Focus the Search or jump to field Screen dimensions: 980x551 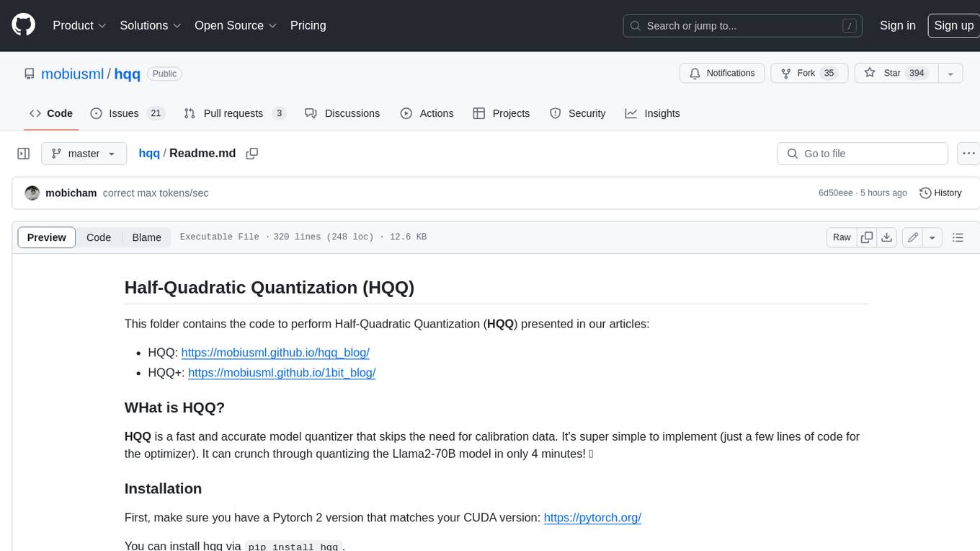pos(743,25)
